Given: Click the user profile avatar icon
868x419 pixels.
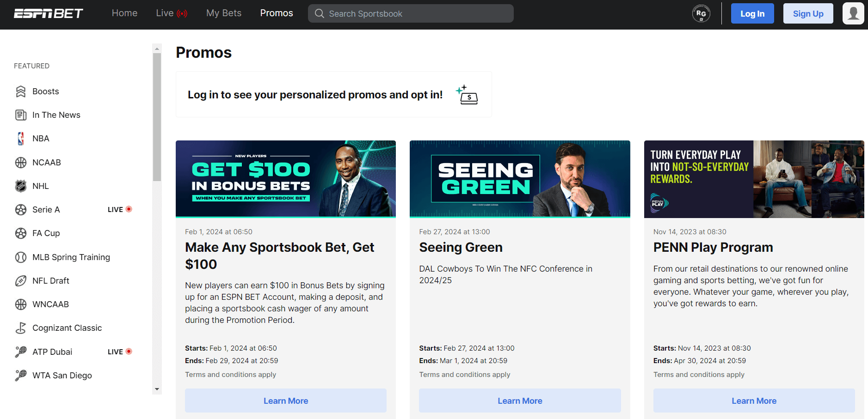Looking at the screenshot, I should click(x=853, y=13).
